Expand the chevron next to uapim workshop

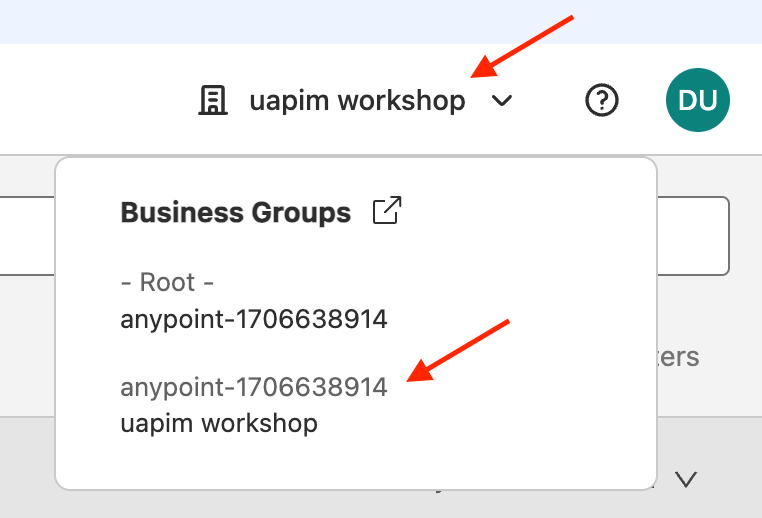point(502,101)
